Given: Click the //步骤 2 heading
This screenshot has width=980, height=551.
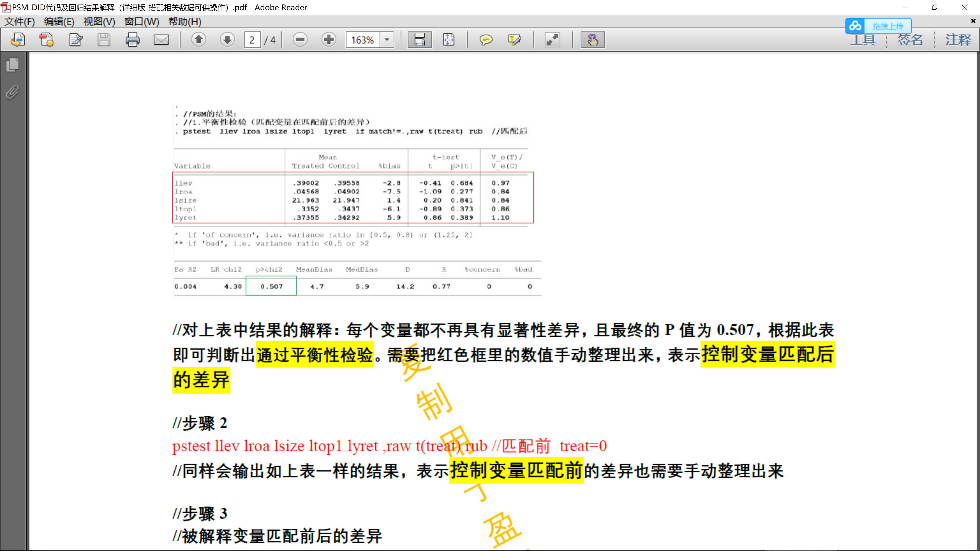Looking at the screenshot, I should [200, 423].
